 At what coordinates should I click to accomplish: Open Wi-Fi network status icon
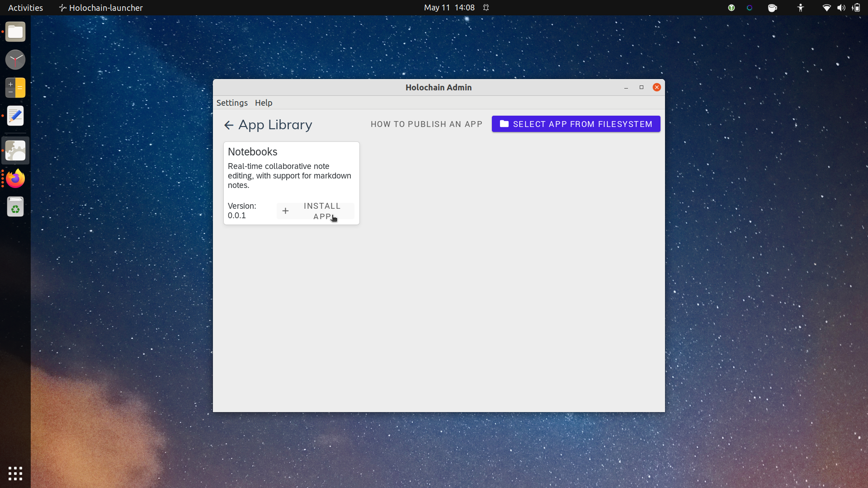click(x=826, y=8)
